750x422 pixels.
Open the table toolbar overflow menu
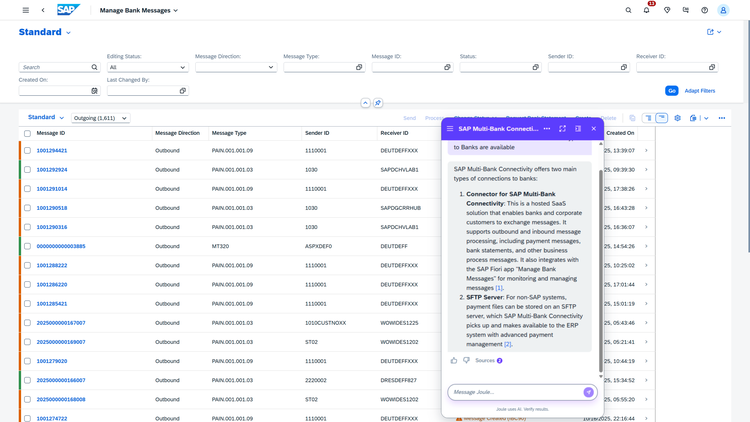point(722,118)
